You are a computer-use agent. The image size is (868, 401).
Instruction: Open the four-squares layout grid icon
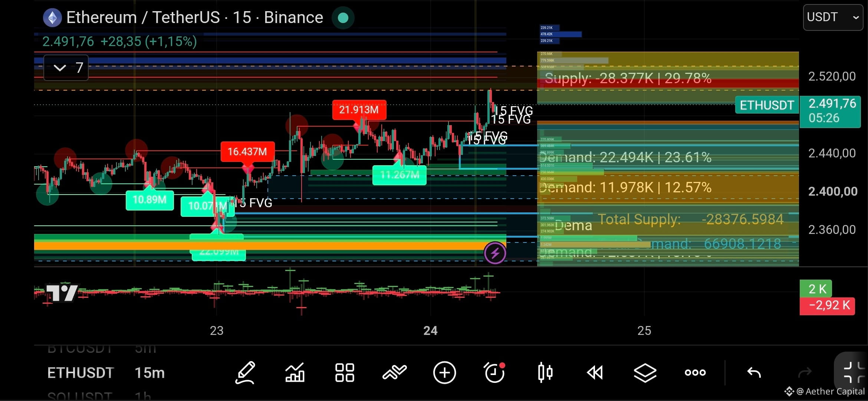tap(345, 372)
